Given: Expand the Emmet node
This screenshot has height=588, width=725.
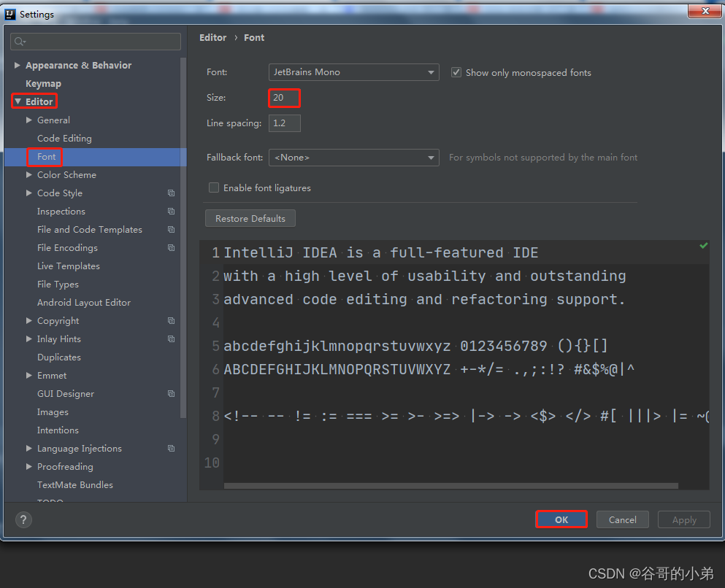Looking at the screenshot, I should coord(29,376).
